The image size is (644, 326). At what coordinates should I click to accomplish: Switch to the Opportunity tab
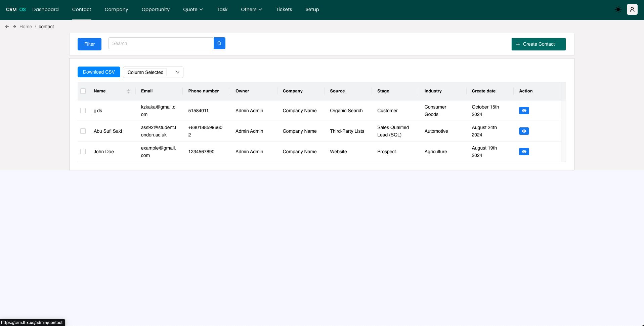pyautogui.click(x=156, y=9)
